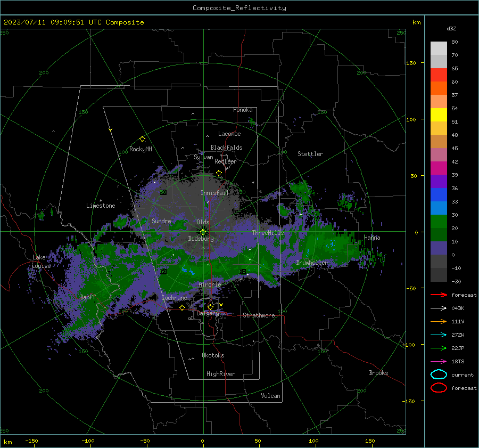Click the Didsbury label
The width and height of the screenshot is (479, 448).
coord(201,239)
